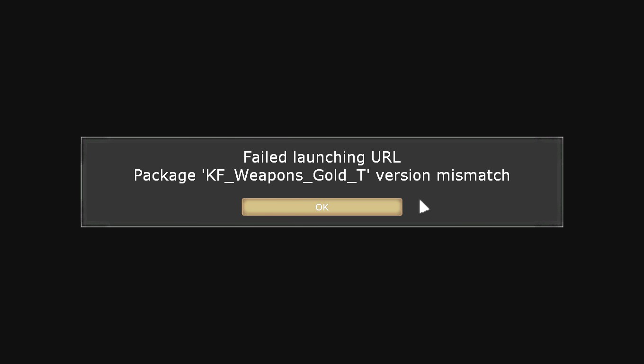Click the light border frame of the dialog
This screenshot has height=364, width=644.
322,137
